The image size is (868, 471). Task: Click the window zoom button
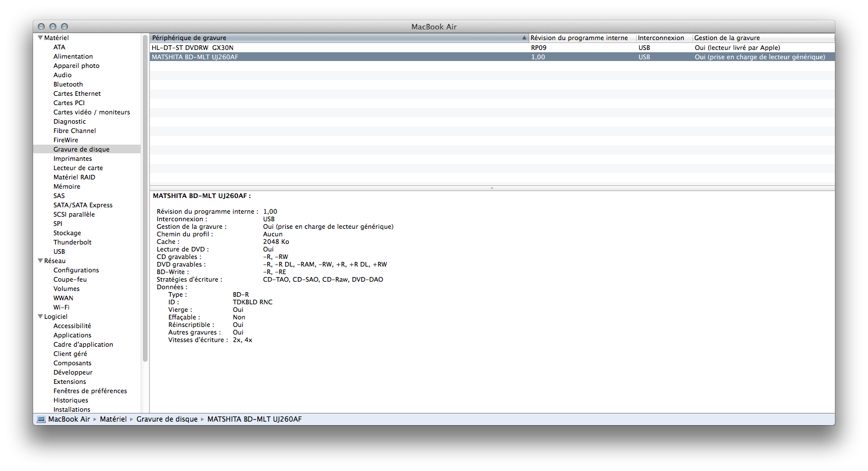[x=64, y=27]
